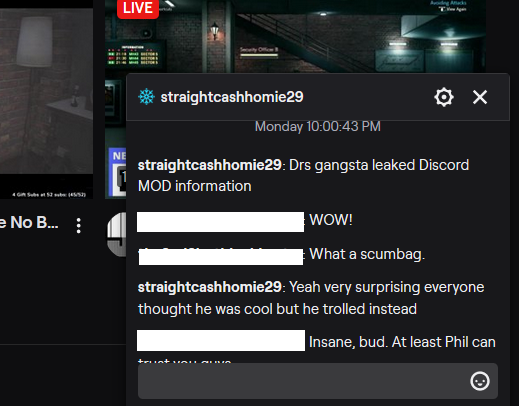This screenshot has width=519, height=406.
Task: Select straightcashhomie29 name in card header
Action: [232, 97]
